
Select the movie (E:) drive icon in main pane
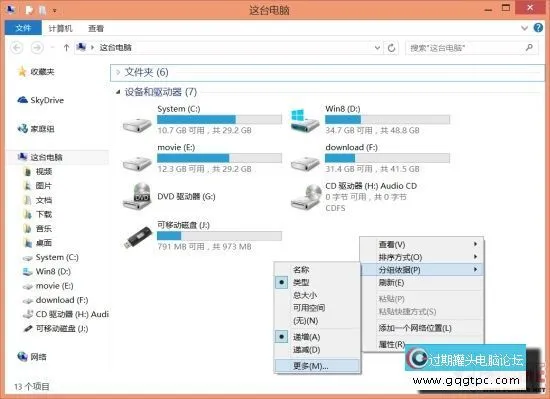(x=137, y=163)
